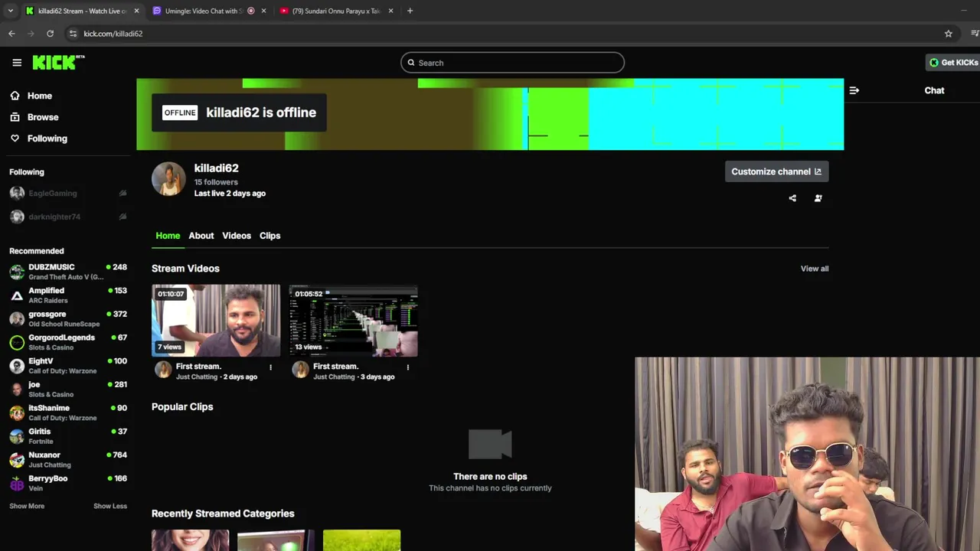Screen dimensions: 980x551
Task: Click green recently streamed category thumbnail
Action: 361,540
